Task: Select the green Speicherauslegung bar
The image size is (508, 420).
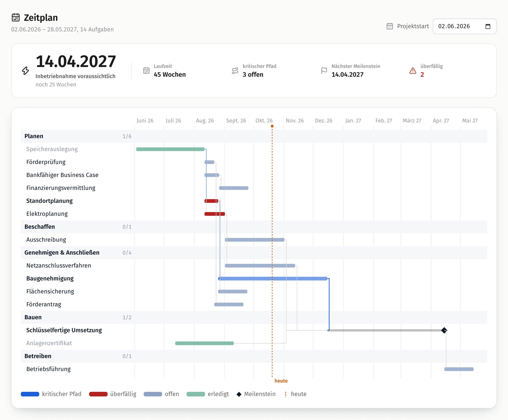Action: point(170,149)
